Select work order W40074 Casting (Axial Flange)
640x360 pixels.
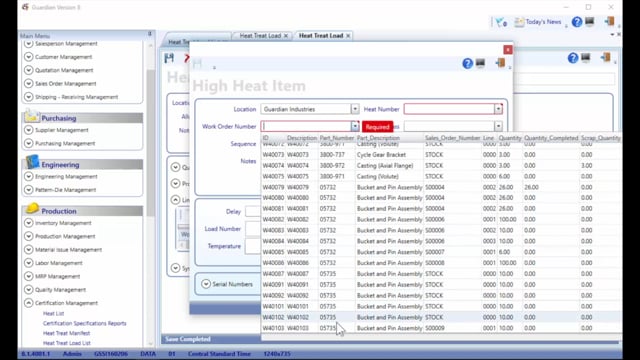tap(441, 166)
